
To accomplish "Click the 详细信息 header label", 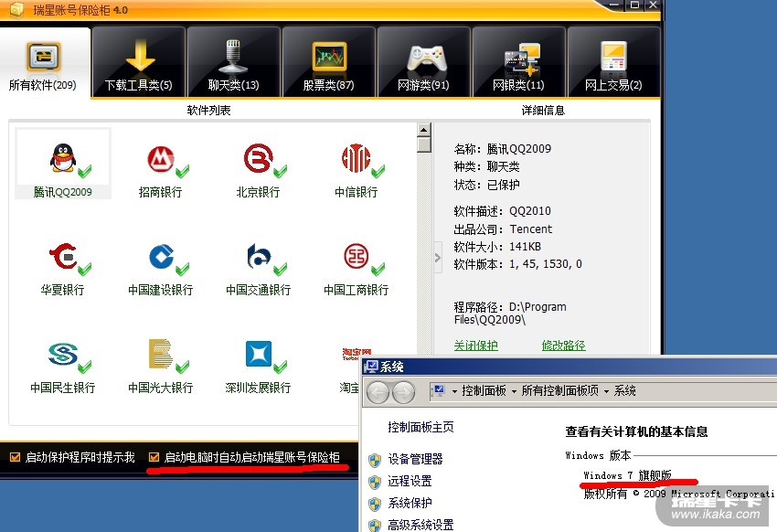I will pyautogui.click(x=543, y=110).
